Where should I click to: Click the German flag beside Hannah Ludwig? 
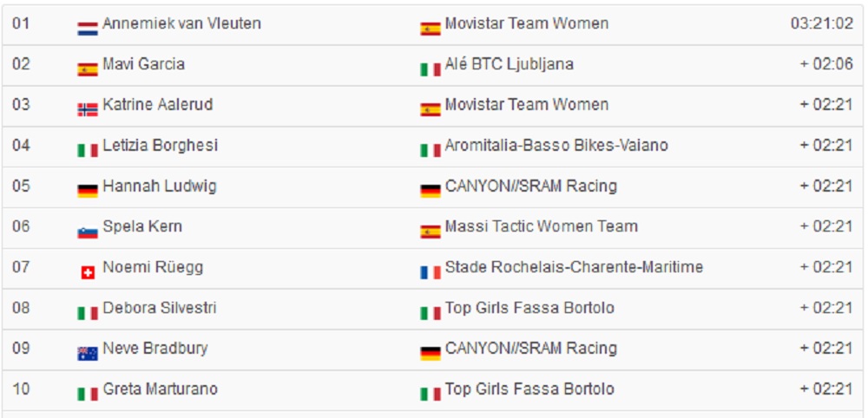tap(87, 192)
